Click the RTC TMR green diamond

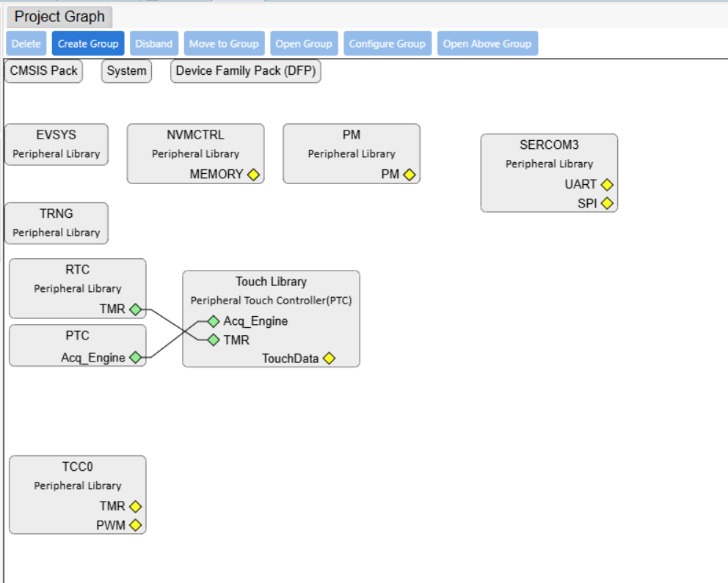pos(135,309)
